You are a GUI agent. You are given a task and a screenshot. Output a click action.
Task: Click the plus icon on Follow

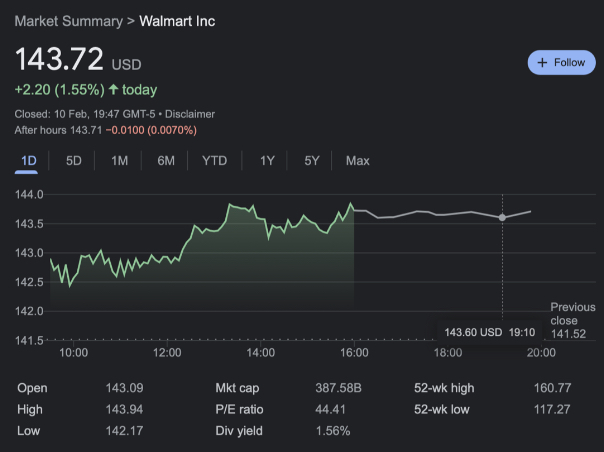(x=542, y=63)
